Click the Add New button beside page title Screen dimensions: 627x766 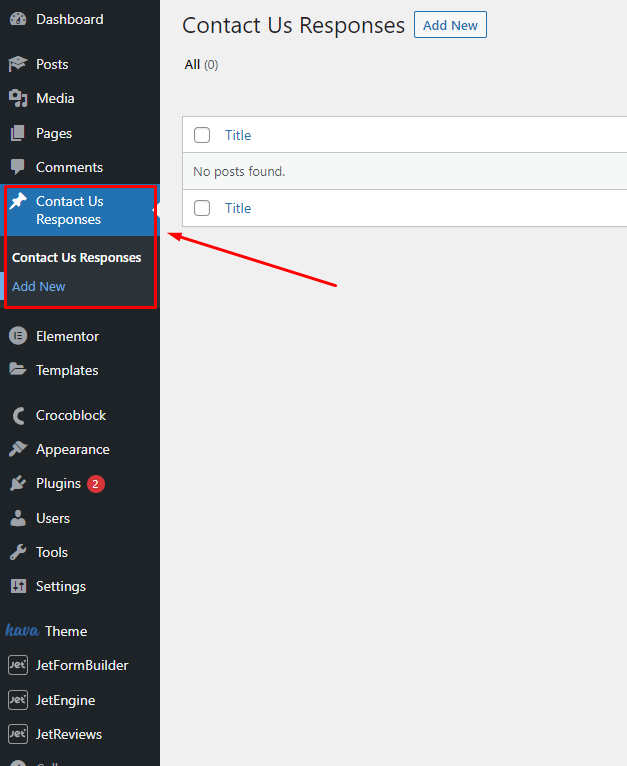click(450, 25)
